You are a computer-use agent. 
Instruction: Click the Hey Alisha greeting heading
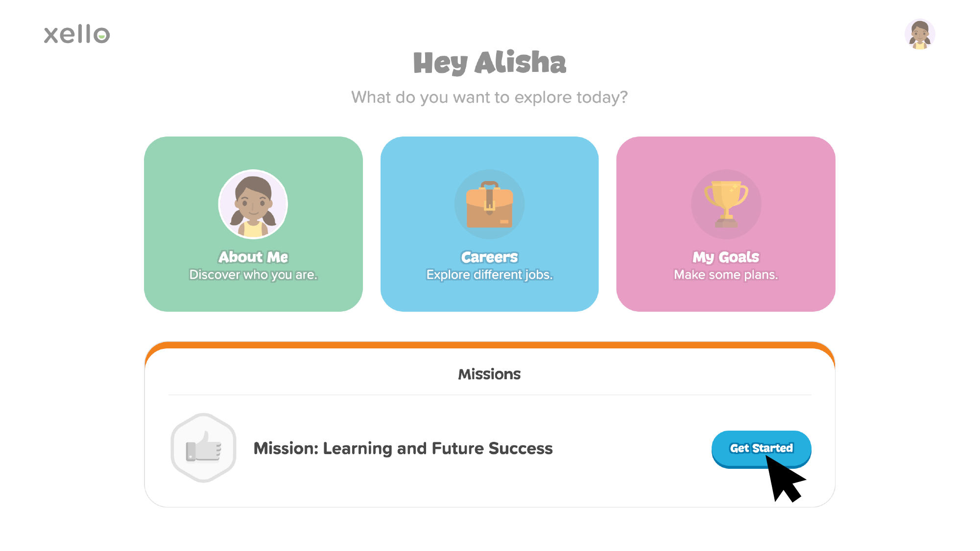(489, 63)
